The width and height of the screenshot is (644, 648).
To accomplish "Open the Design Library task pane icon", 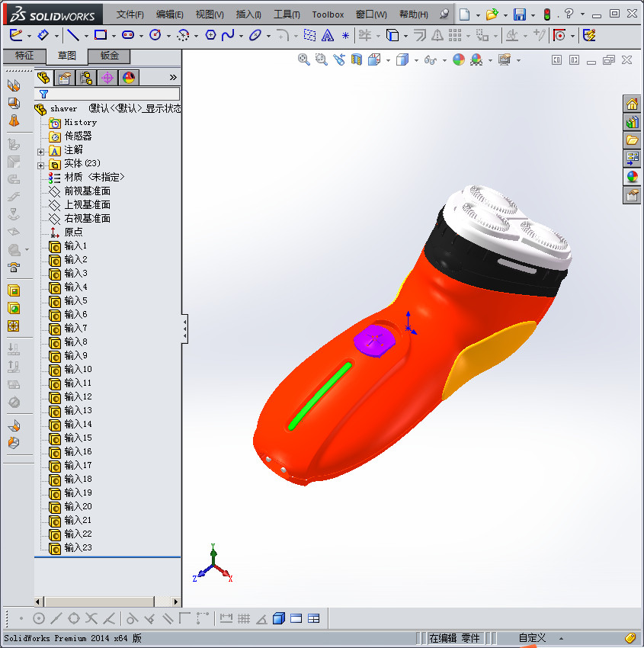I will click(632, 122).
